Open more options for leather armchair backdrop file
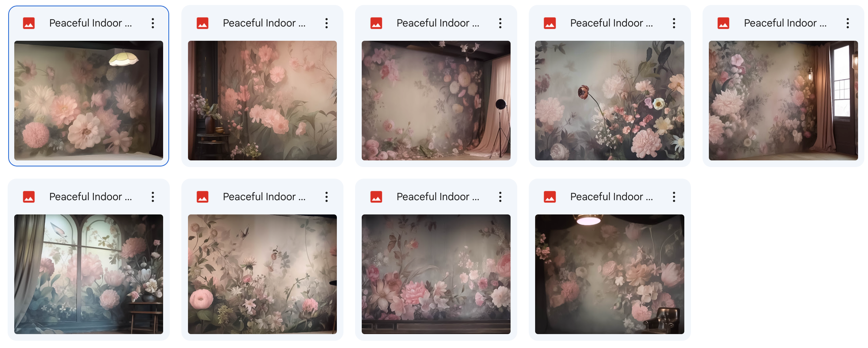This screenshot has width=868, height=348. tap(674, 197)
